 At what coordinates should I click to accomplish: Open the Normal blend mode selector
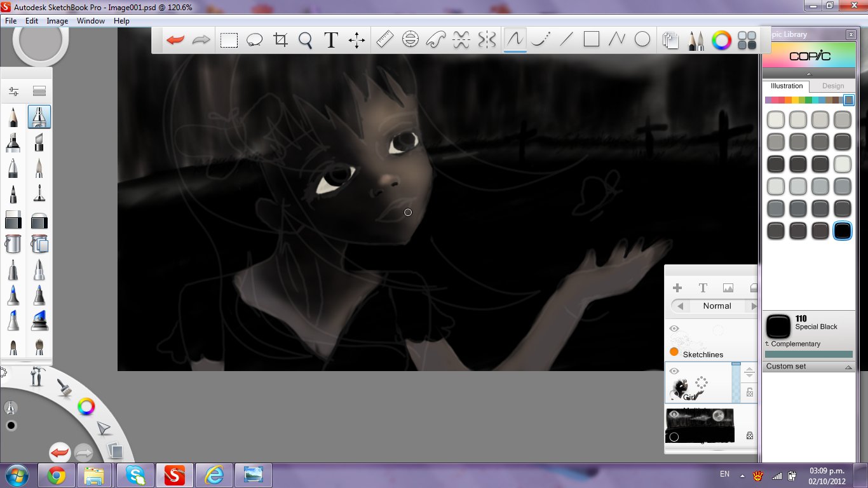pos(717,306)
